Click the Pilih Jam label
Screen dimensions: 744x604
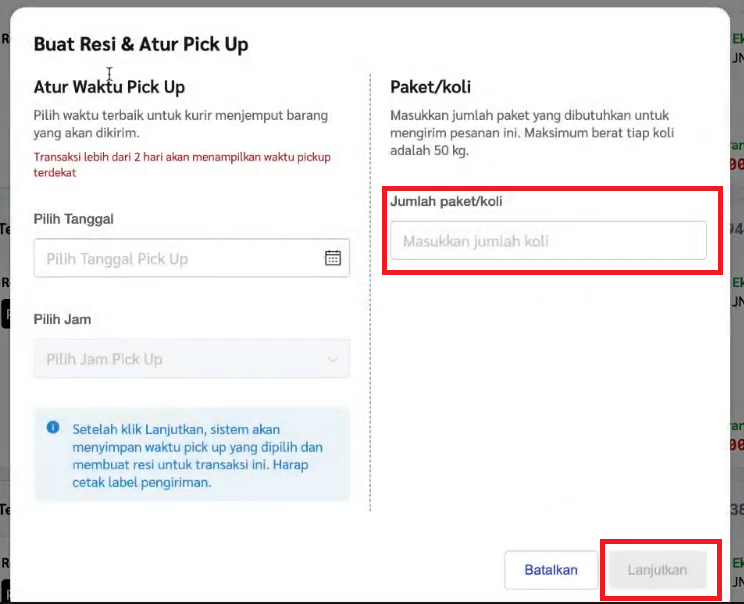[x=62, y=319]
